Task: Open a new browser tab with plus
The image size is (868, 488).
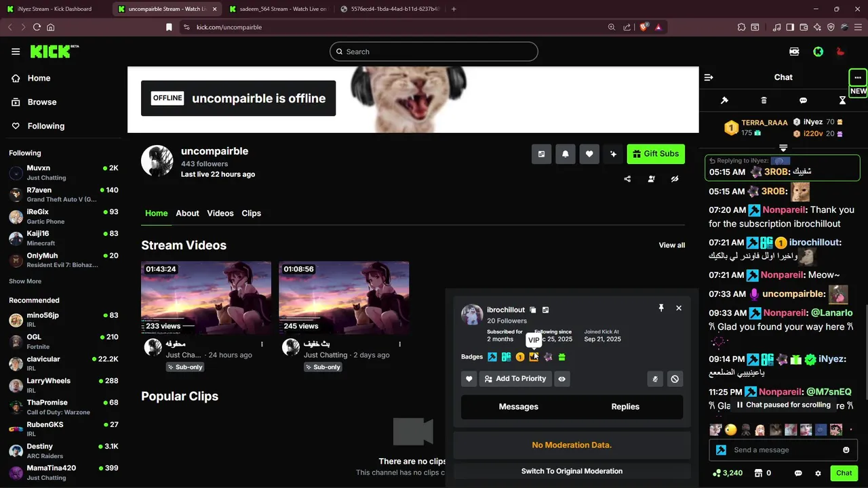Action: (x=454, y=9)
